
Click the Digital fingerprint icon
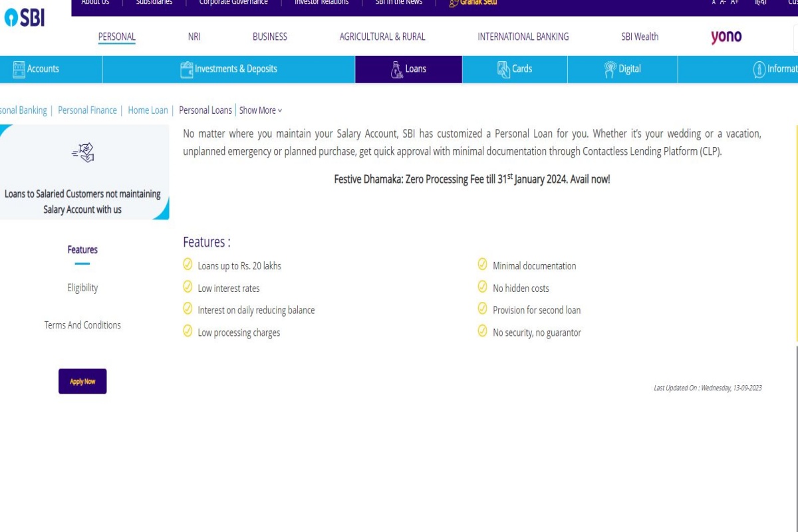(610, 69)
